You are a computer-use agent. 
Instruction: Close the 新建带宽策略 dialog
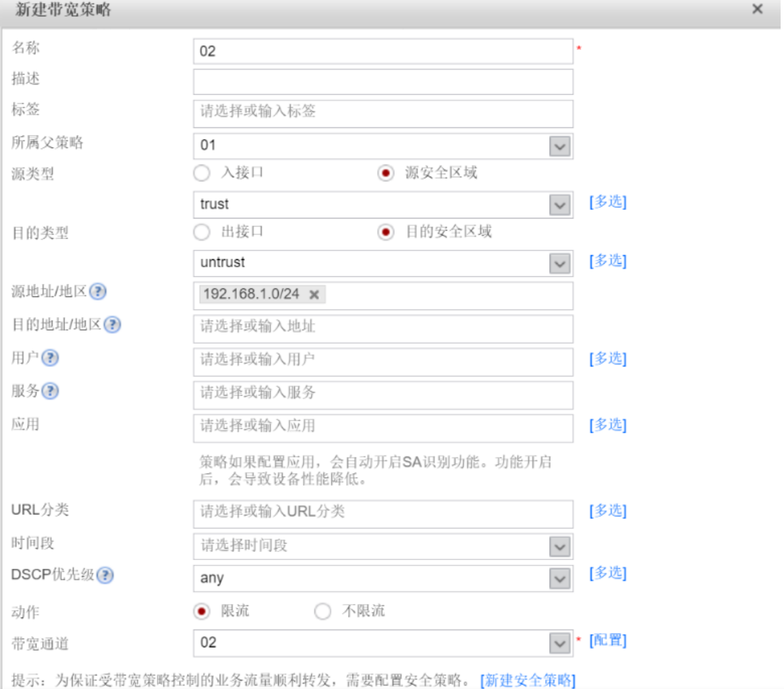(x=757, y=9)
